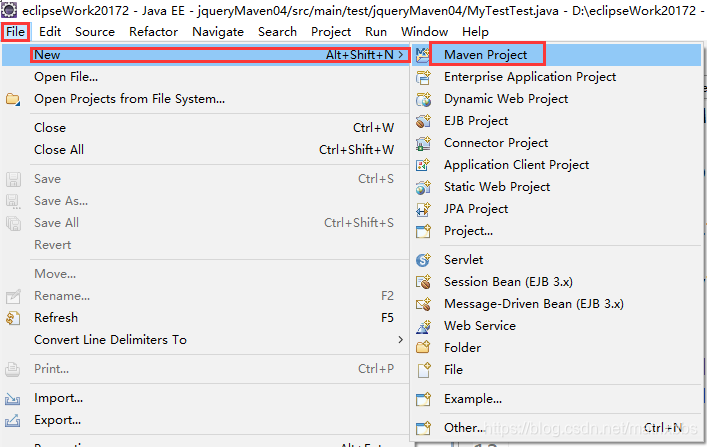Click the Print printer icon
This screenshot has width=707, height=447.
point(13,369)
